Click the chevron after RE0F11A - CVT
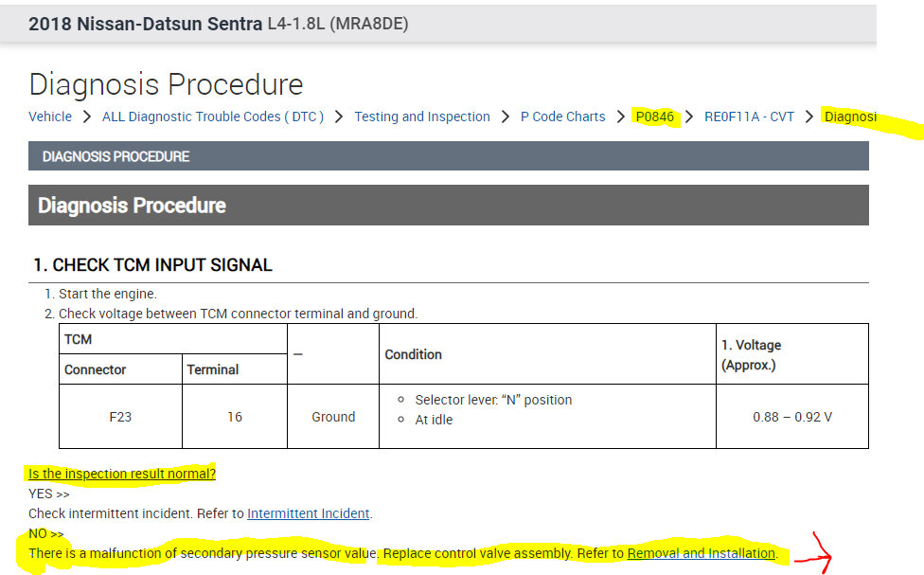The image size is (924, 575). 809,117
